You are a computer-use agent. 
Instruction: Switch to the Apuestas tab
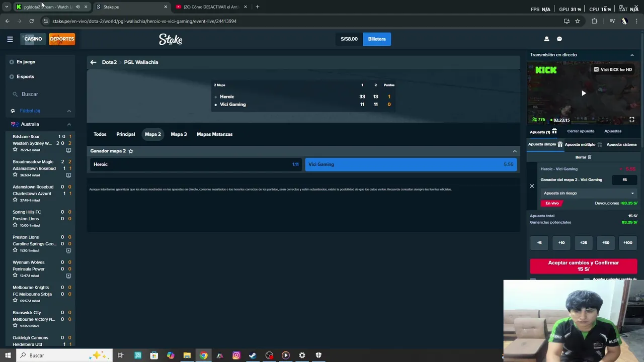coord(613,131)
